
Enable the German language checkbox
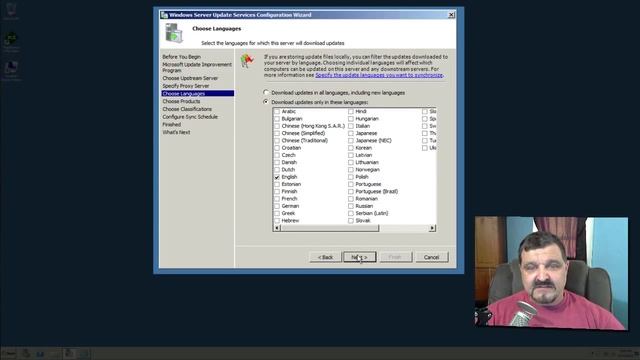[277, 206]
